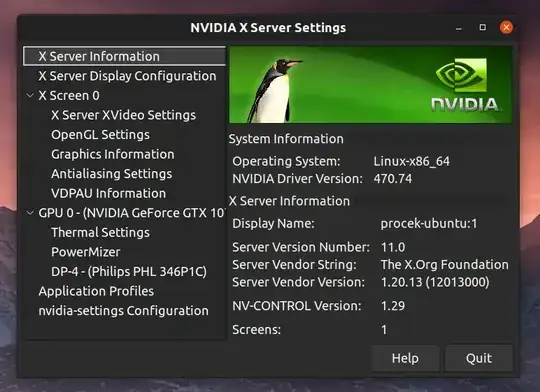
Task: Click the Display Name: label
Action: 273,224
